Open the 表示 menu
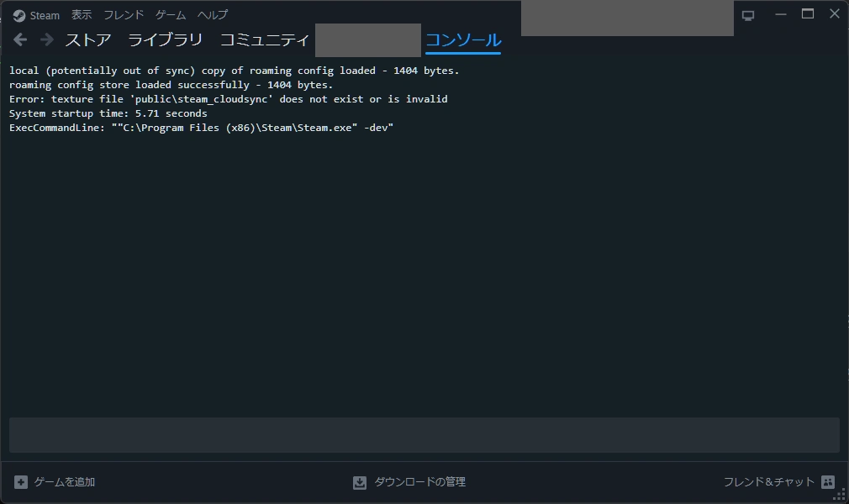 coord(82,14)
